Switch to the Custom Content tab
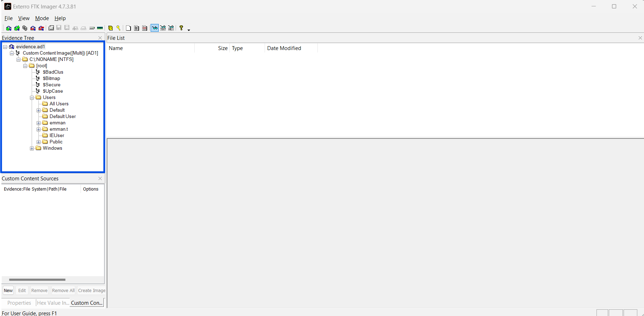Viewport: 644px width, 316px height. coord(87,303)
